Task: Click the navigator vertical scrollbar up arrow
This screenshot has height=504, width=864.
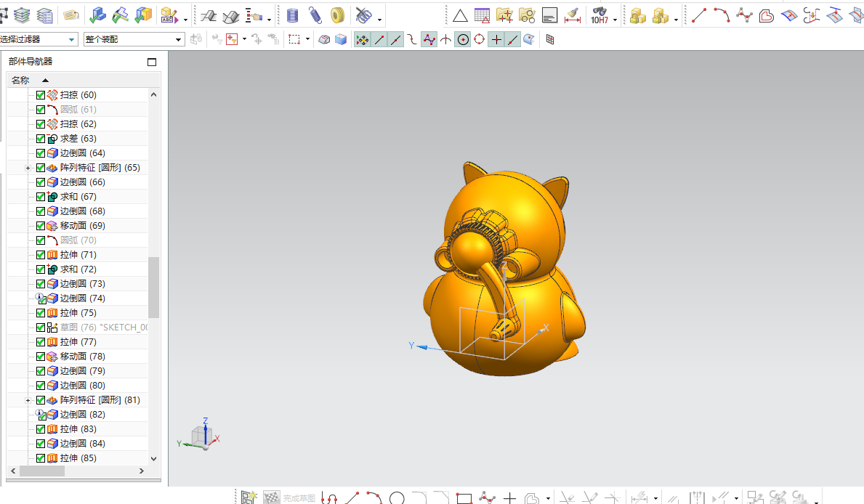Action: tap(154, 94)
